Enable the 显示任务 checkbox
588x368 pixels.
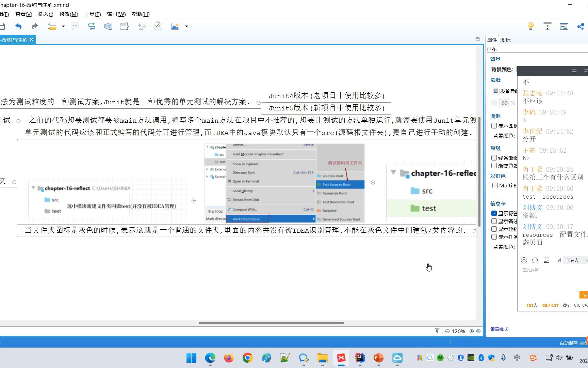pos(494,237)
